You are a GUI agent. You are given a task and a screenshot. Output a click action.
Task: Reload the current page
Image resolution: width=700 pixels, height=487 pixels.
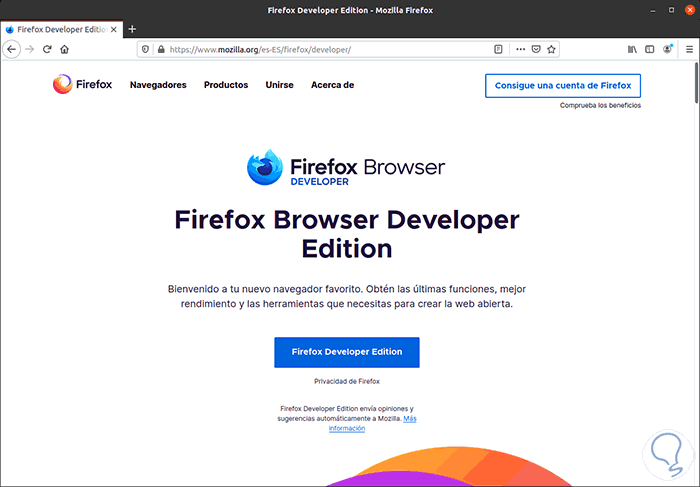tap(47, 49)
